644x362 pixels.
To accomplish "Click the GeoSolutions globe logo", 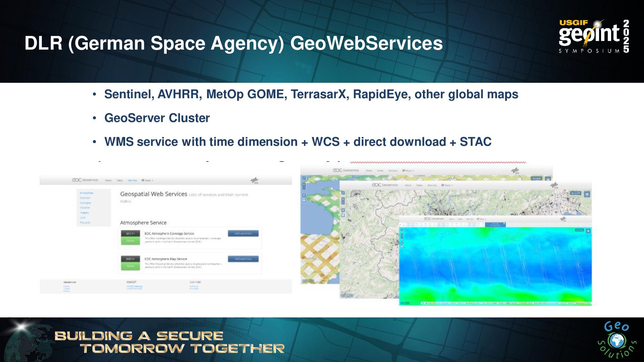I will pos(616,341).
